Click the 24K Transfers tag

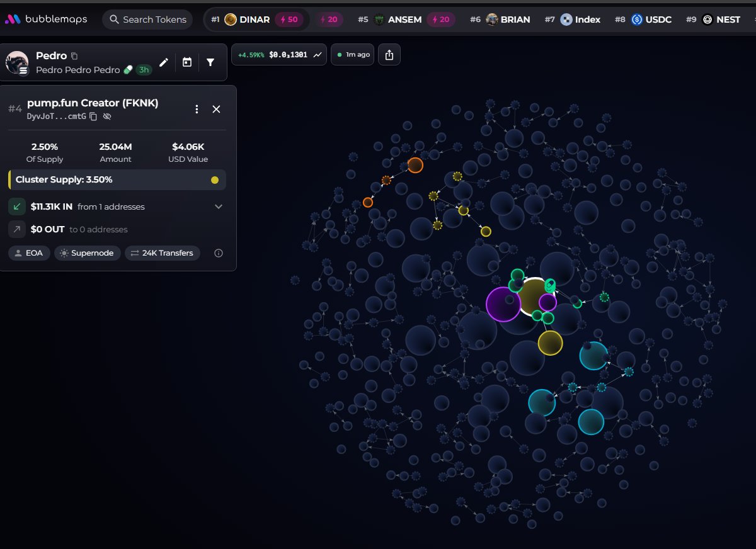[x=163, y=253]
